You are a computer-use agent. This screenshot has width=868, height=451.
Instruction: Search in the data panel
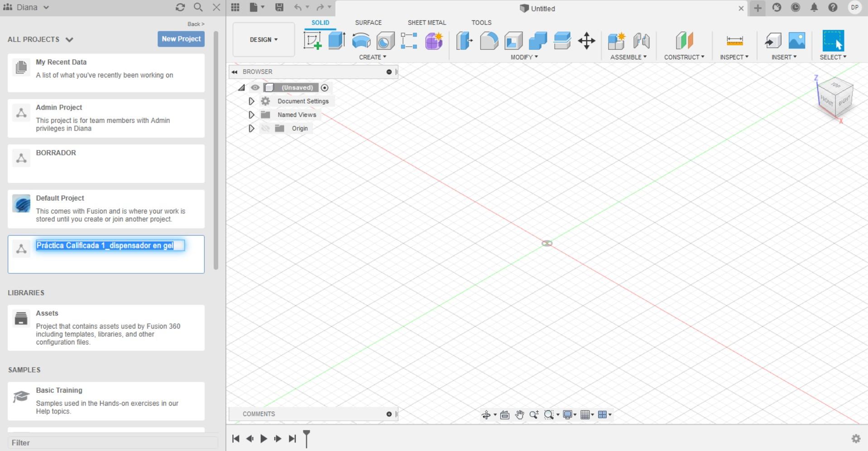pos(198,7)
